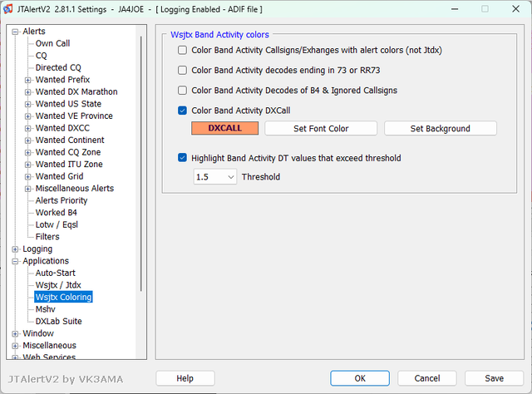Expand the Logging tree node

(15, 249)
